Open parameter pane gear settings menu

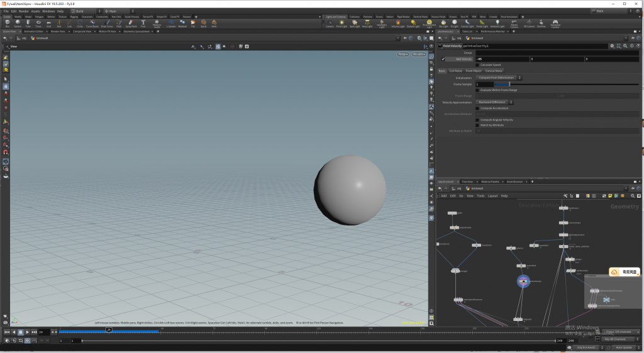point(612,46)
